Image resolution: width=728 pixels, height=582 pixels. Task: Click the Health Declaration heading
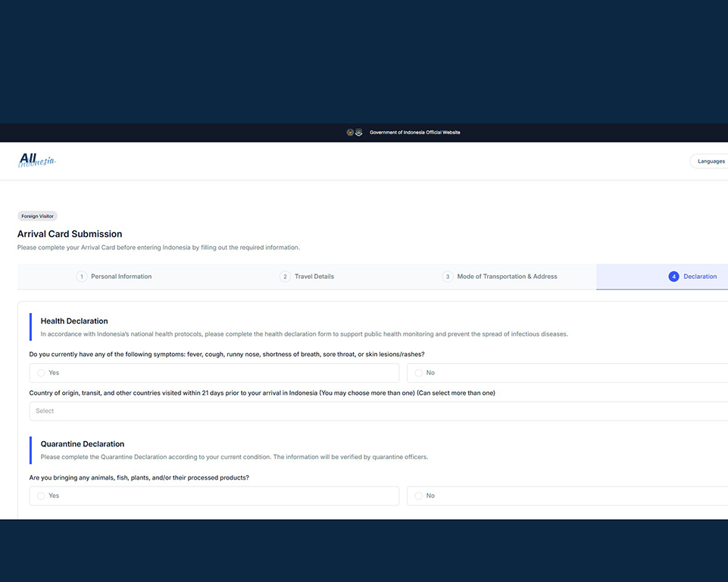click(74, 321)
